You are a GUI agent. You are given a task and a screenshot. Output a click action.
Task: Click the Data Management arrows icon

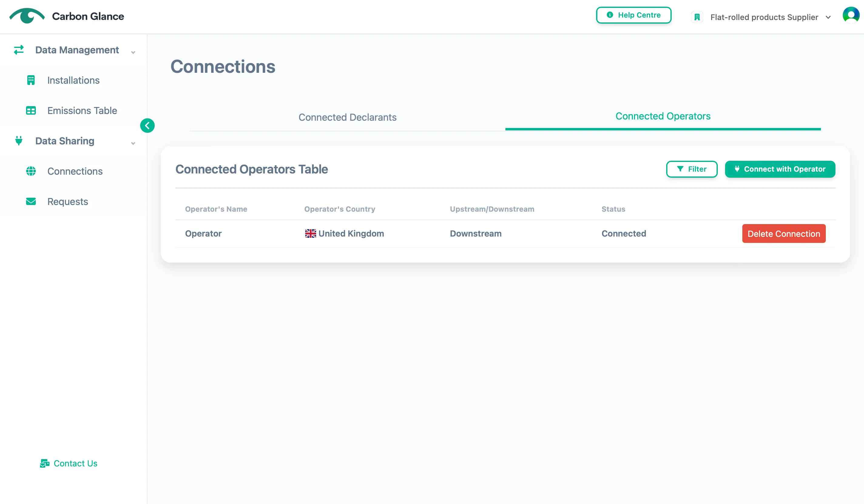tap(19, 50)
